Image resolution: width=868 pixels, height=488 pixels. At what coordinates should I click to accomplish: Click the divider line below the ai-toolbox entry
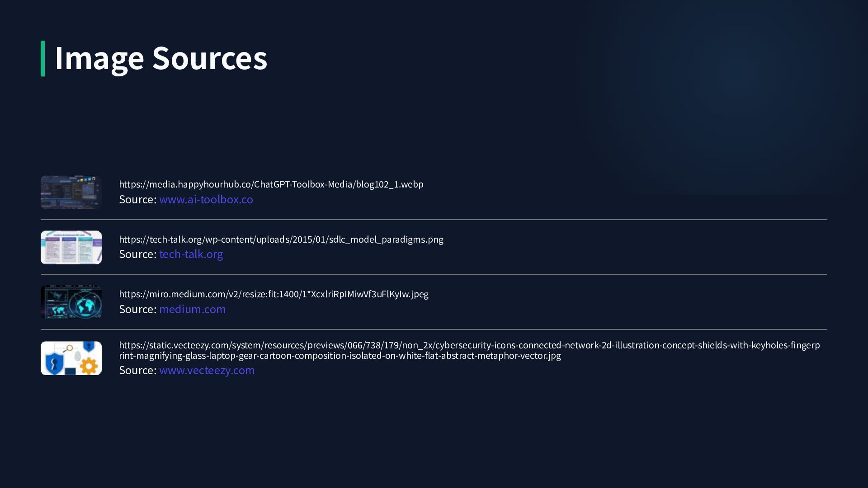point(434,220)
